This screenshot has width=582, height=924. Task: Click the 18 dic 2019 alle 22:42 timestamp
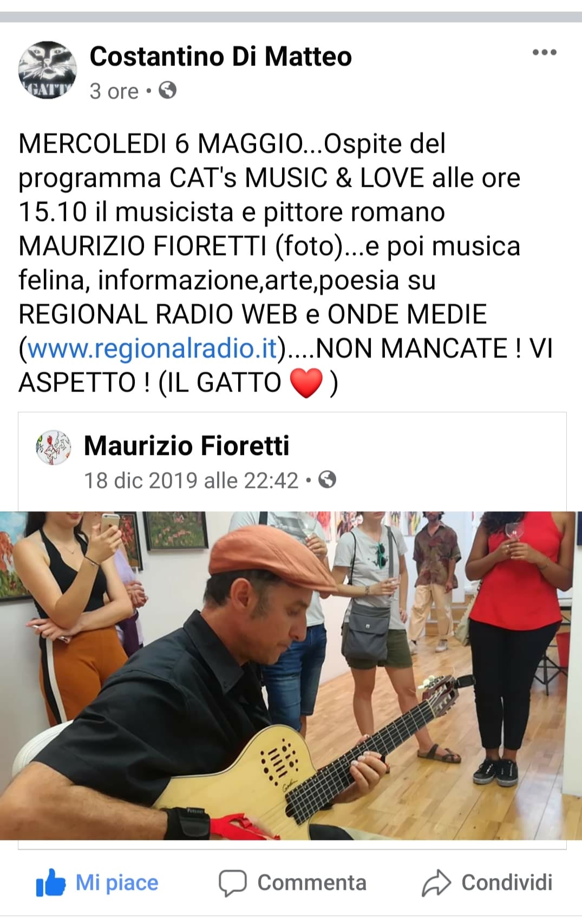point(191,480)
